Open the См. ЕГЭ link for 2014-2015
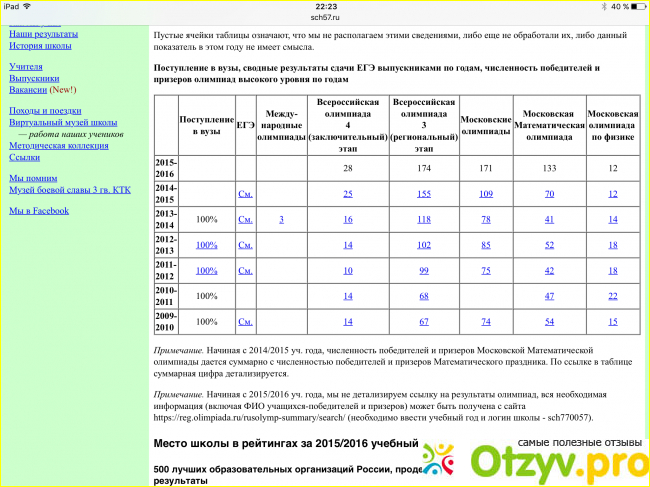 click(245, 194)
